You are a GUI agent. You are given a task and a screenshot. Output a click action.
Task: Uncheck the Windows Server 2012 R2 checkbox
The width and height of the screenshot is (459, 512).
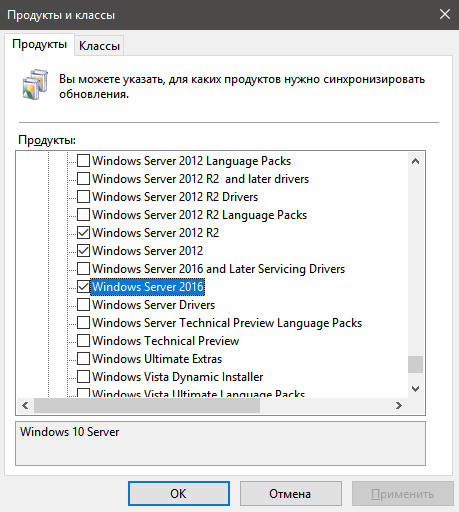(x=83, y=233)
